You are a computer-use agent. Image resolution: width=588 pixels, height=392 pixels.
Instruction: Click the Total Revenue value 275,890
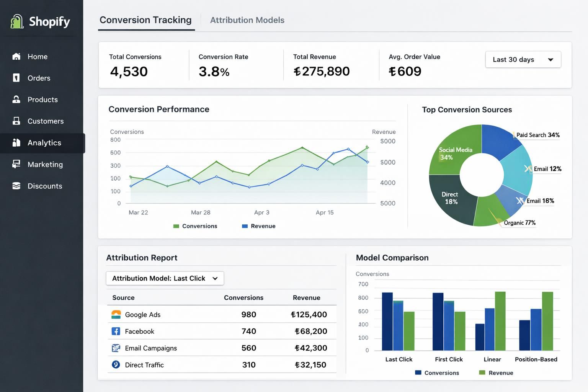(x=322, y=71)
